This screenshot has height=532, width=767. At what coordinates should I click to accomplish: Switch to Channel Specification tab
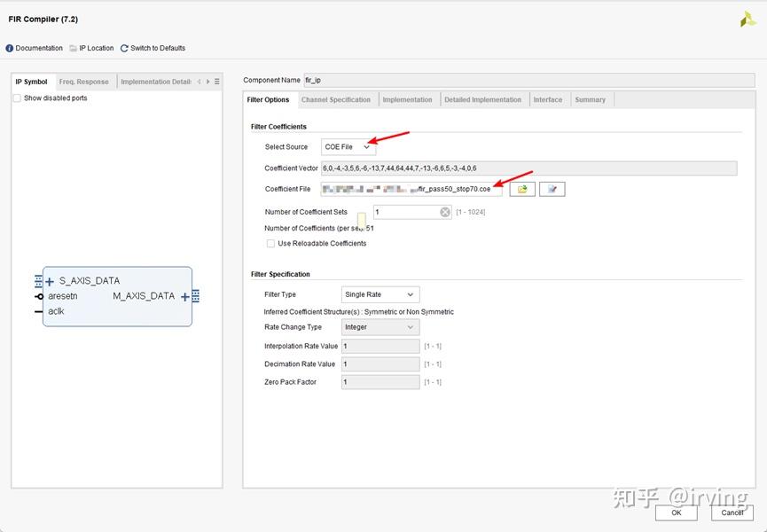coord(335,99)
